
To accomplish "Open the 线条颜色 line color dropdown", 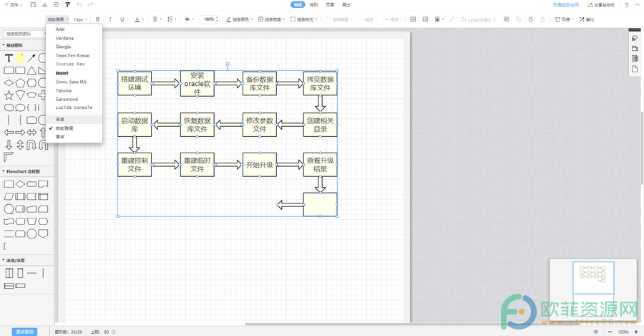I will point(239,19).
